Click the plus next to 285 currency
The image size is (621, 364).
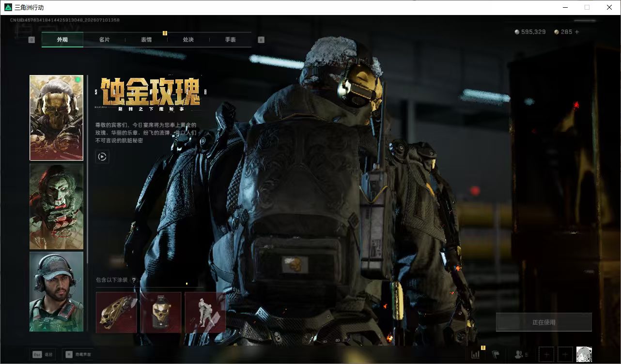point(576,32)
